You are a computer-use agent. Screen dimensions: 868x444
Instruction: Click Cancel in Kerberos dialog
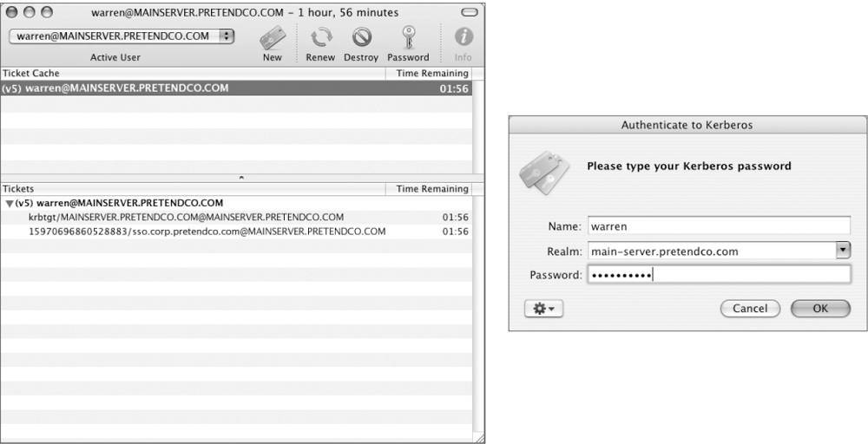[x=750, y=309]
